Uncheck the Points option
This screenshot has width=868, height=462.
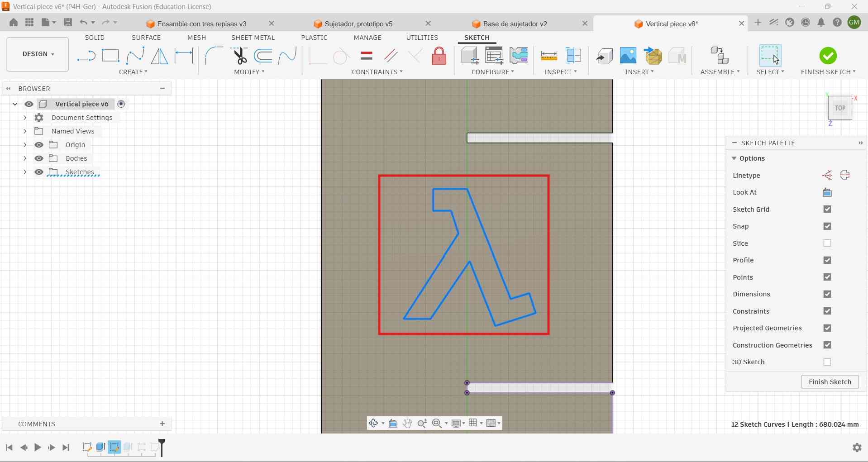(827, 277)
